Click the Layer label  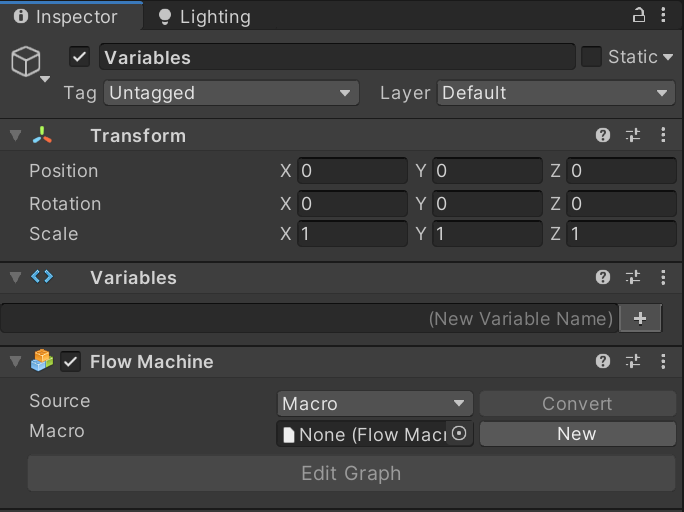coord(405,93)
